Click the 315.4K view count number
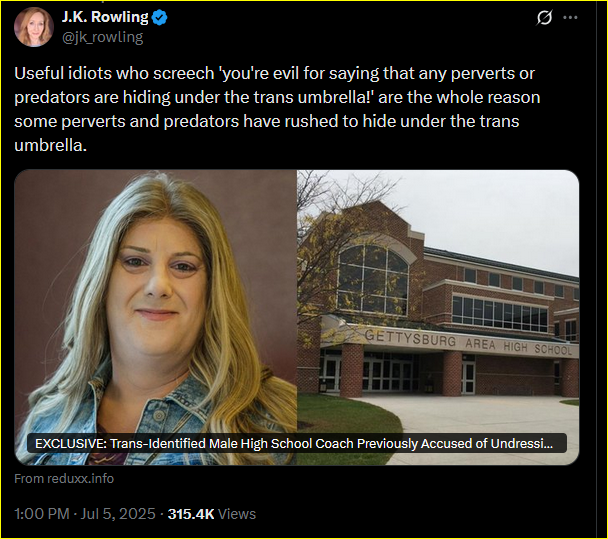 [x=191, y=514]
